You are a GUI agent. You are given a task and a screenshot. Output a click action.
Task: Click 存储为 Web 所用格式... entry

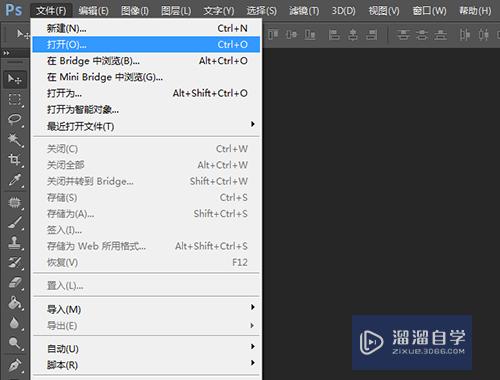[x=146, y=246]
